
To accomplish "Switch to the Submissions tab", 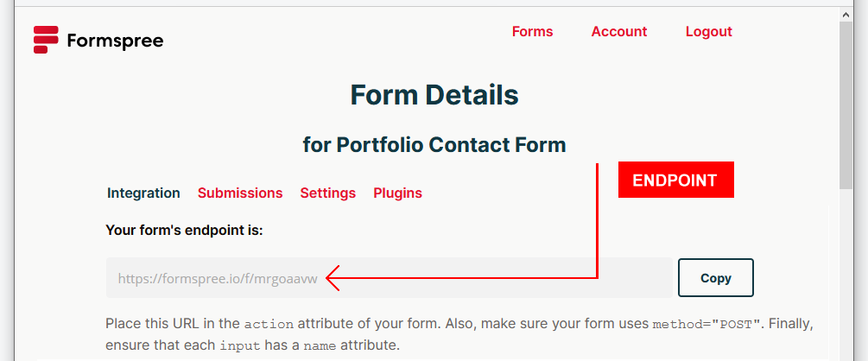I will click(240, 193).
